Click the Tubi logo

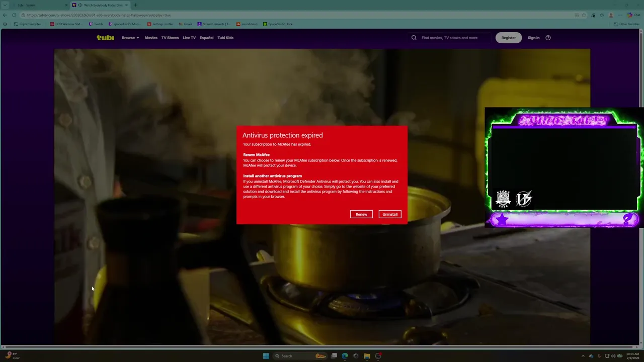tap(105, 38)
